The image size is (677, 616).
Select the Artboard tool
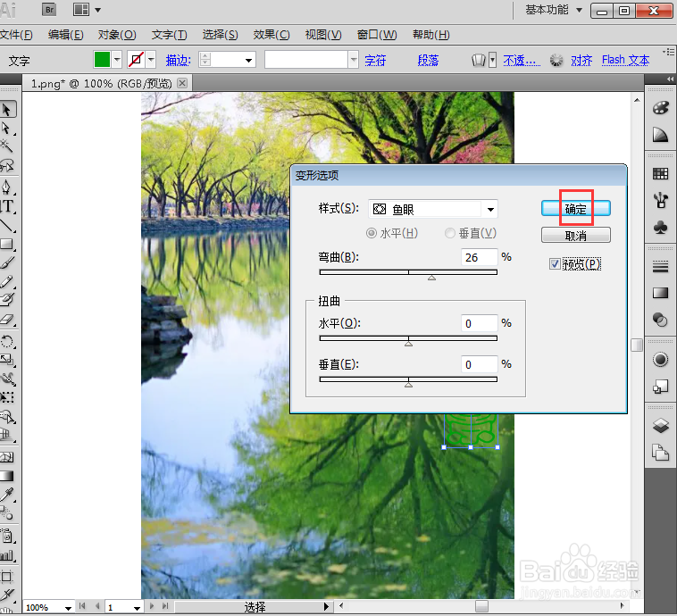(6, 577)
